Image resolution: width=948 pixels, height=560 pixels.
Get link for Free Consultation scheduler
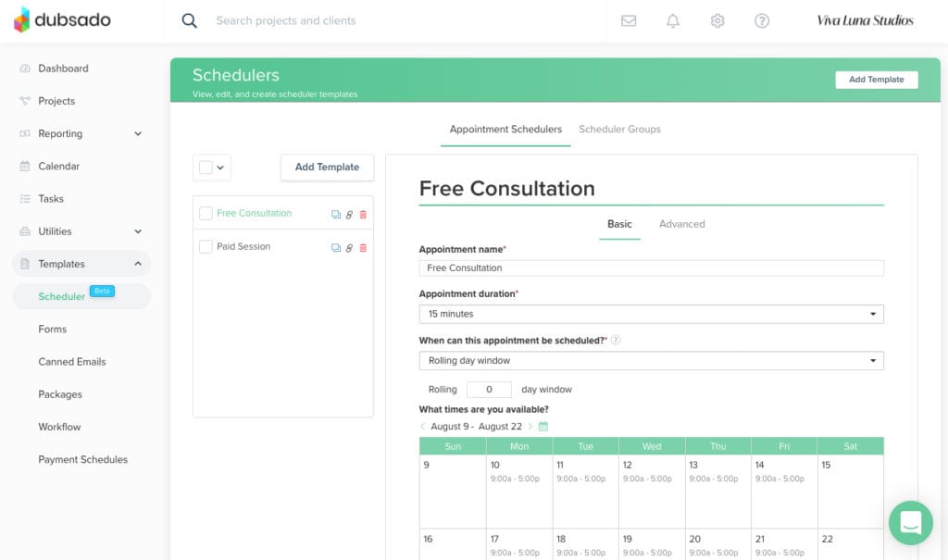click(x=349, y=214)
